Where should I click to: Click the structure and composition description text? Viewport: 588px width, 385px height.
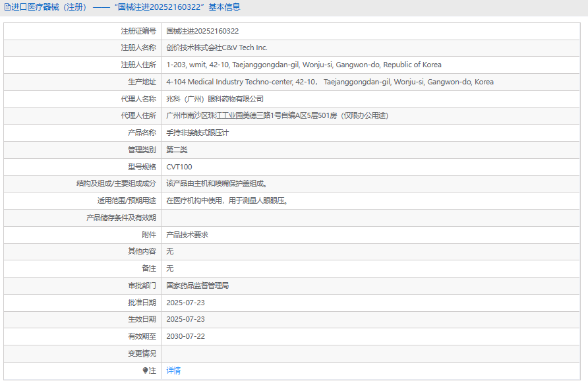216,184
